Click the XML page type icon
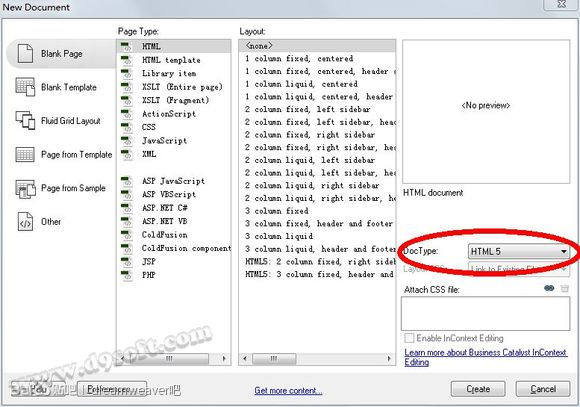 tap(127, 154)
